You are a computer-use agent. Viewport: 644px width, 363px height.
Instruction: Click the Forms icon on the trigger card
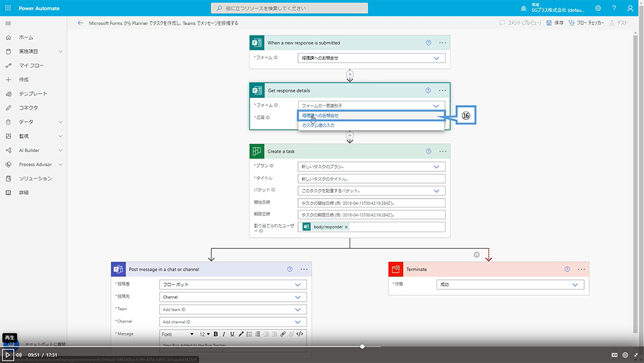257,43
